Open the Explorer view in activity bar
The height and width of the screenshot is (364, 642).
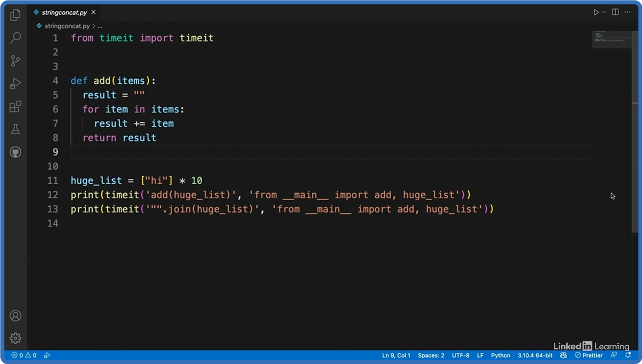point(15,15)
